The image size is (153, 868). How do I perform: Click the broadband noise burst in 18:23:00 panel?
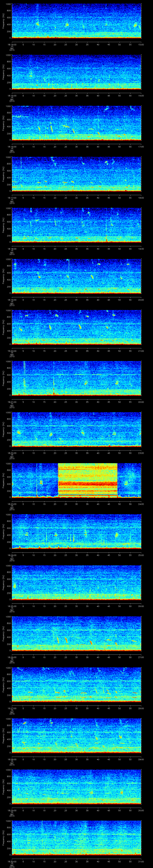87,480
